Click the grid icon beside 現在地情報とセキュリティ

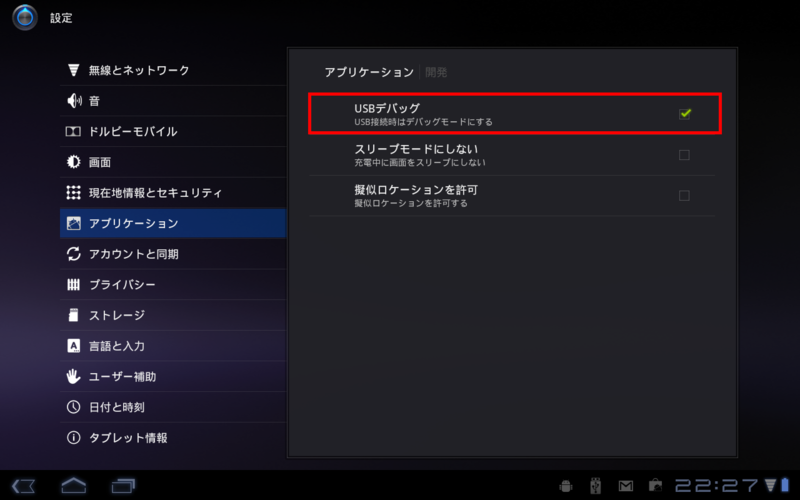[x=73, y=192]
